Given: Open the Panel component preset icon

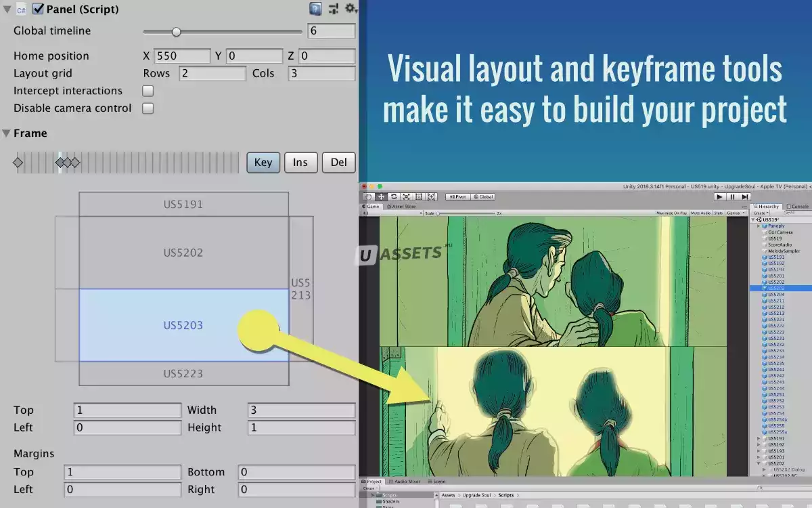Looking at the screenshot, I should pyautogui.click(x=333, y=9).
